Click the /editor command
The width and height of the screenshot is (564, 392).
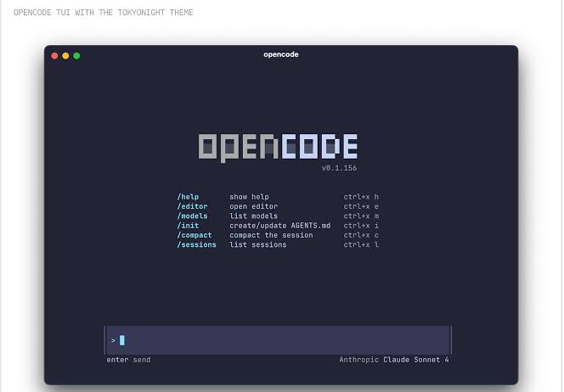click(192, 206)
